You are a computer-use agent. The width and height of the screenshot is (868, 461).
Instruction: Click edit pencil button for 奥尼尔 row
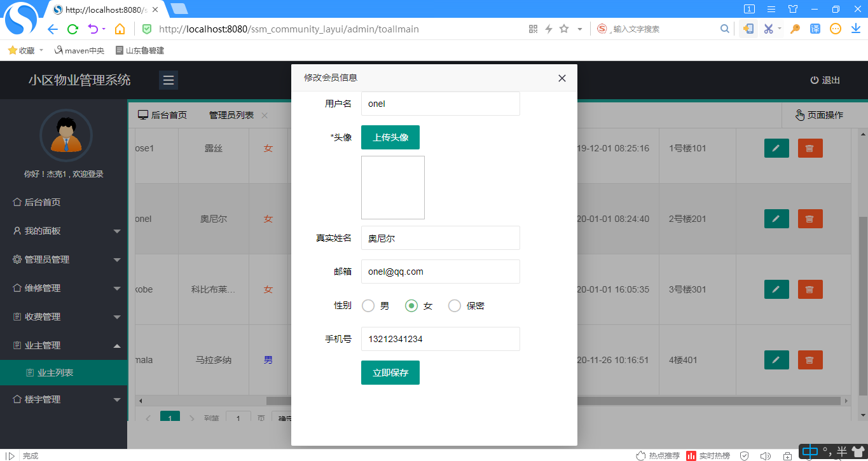click(776, 219)
